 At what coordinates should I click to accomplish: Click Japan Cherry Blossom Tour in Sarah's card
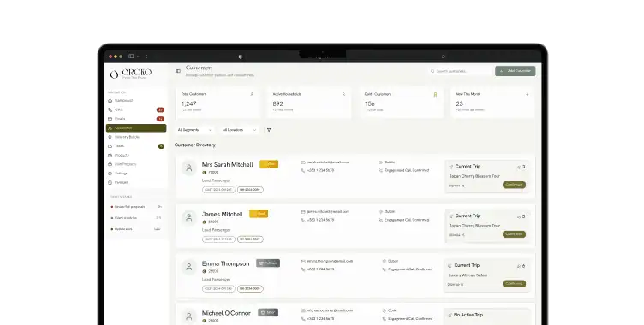pyautogui.click(x=474, y=176)
